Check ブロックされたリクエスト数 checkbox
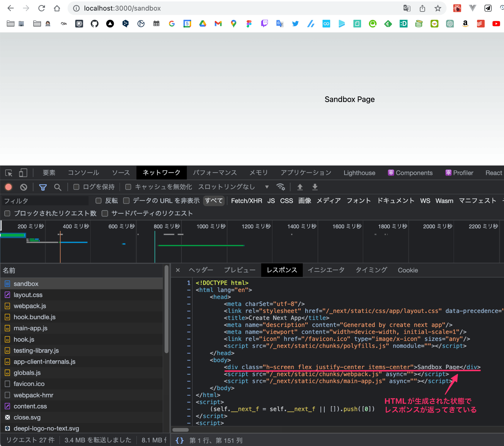This screenshot has height=446, width=504. coord(7,214)
